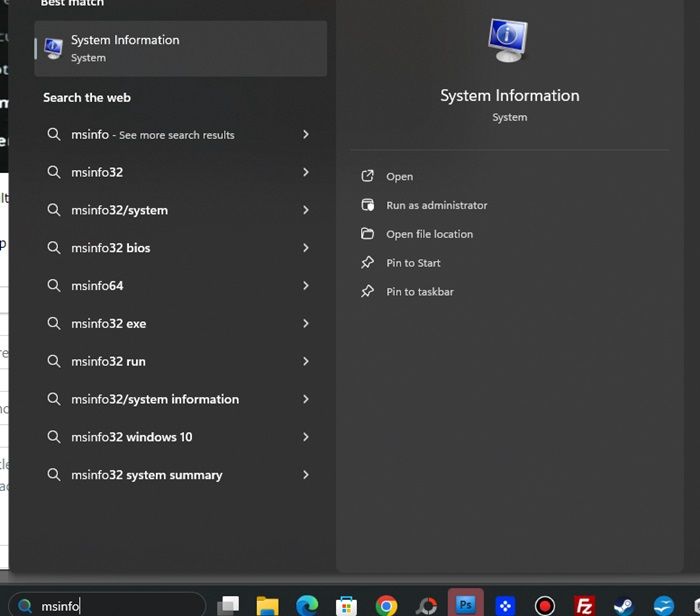Screen dimensions: 700x616
Task: Click the taskbar search box containing msinfo
Action: click(110, 605)
